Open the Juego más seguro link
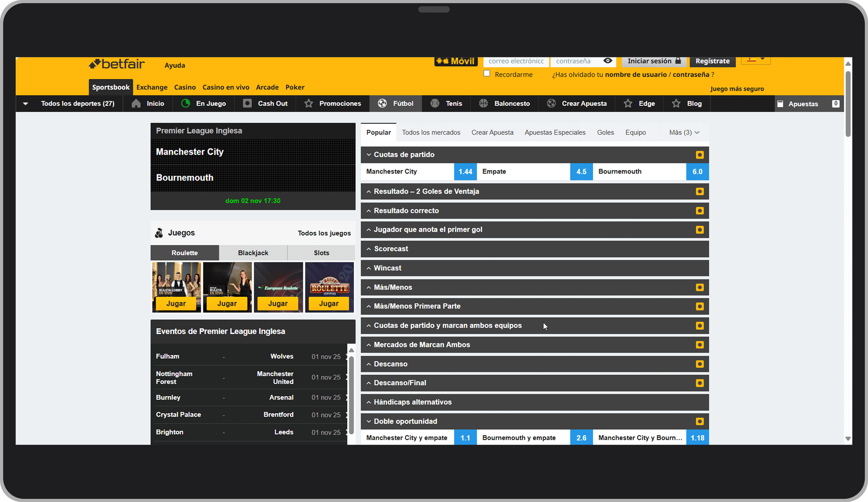868x502 pixels. [x=737, y=89]
